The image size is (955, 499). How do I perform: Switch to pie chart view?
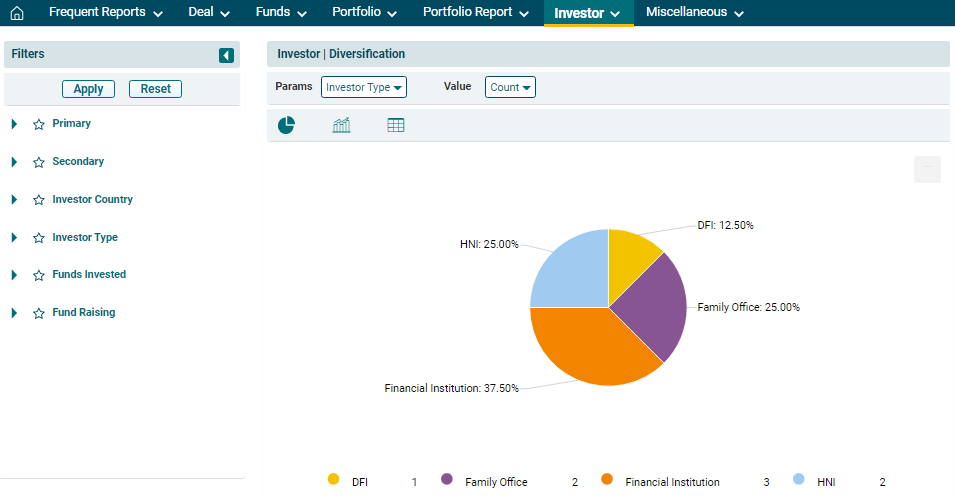point(286,125)
